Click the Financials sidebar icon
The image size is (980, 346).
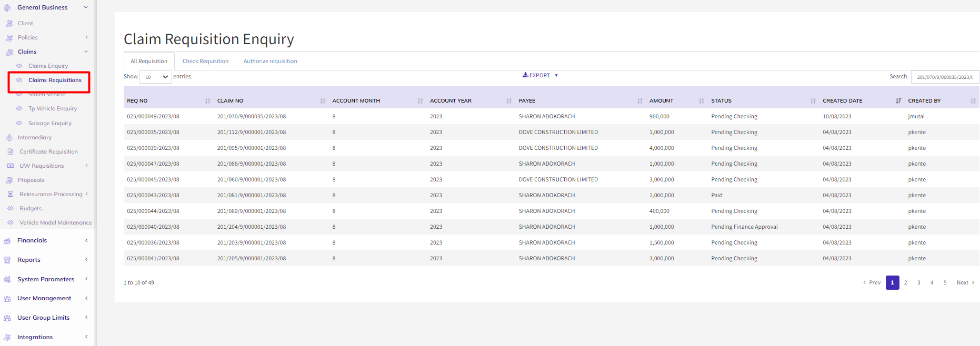point(7,241)
